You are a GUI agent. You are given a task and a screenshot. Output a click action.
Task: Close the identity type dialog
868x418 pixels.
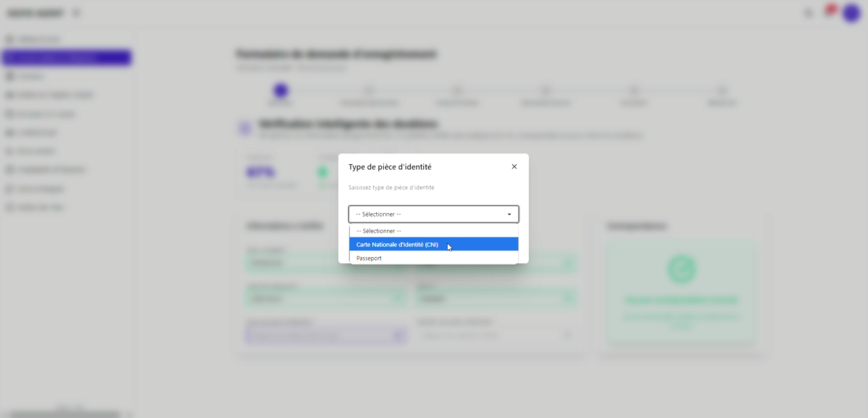514,167
